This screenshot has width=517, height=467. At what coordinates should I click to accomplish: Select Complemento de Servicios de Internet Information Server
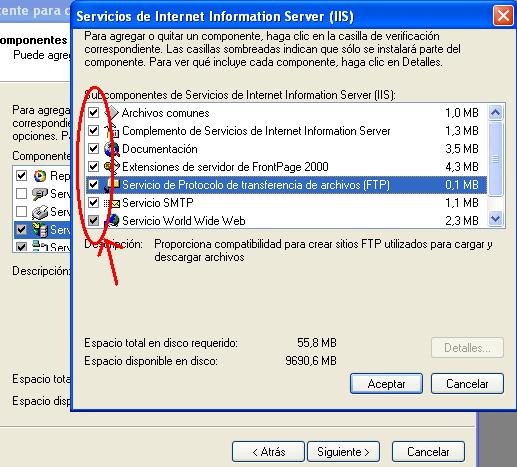pos(256,131)
